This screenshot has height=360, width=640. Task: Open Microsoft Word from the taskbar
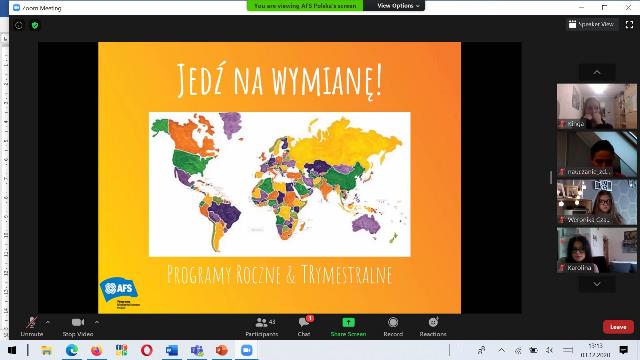[171, 350]
